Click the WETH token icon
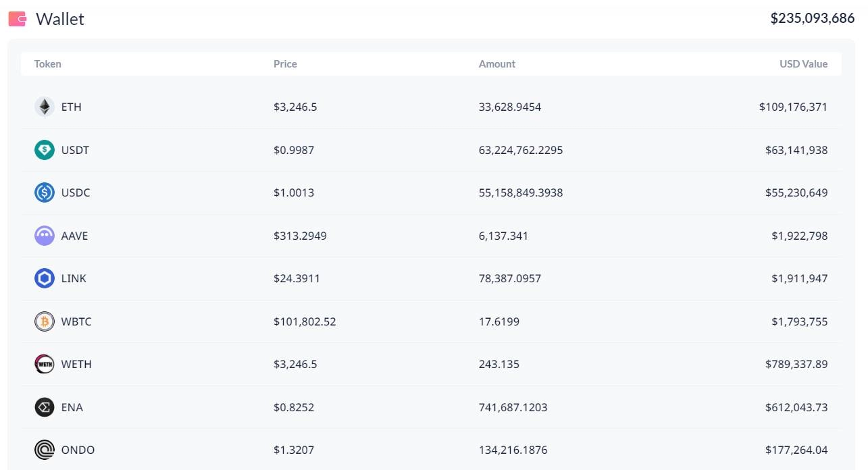 point(45,364)
